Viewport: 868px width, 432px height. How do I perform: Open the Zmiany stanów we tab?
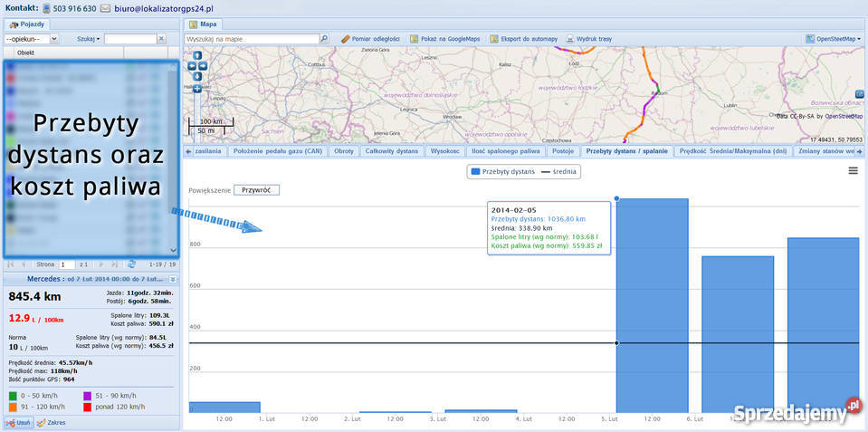[x=824, y=150]
